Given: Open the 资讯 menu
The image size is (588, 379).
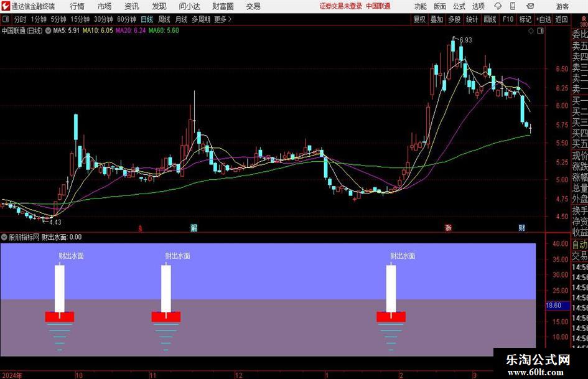Looking at the screenshot, I should coord(132,6).
